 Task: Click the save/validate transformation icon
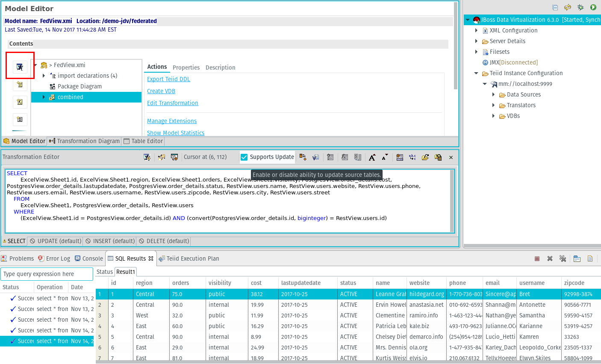pos(315,157)
